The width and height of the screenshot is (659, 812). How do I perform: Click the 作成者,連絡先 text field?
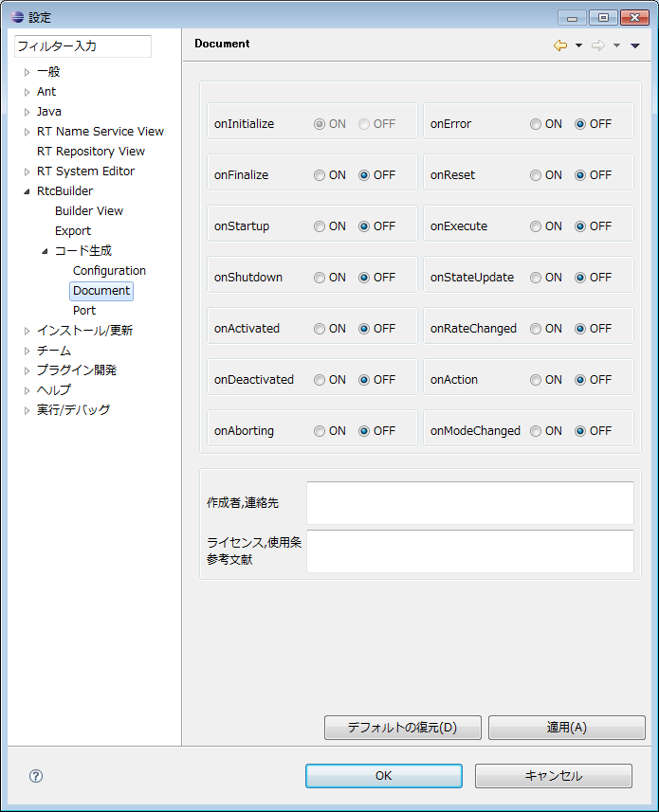[x=470, y=503]
